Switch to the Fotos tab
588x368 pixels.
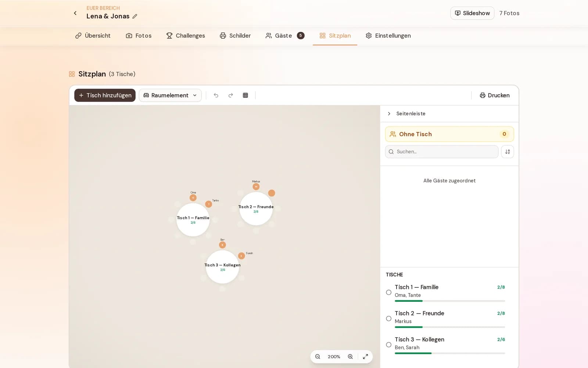[139, 36]
